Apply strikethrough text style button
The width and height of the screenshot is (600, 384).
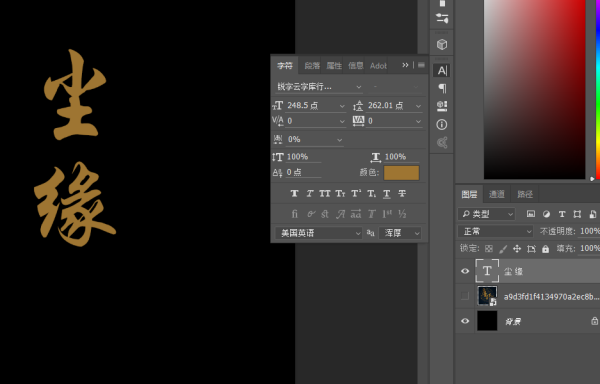pos(402,194)
